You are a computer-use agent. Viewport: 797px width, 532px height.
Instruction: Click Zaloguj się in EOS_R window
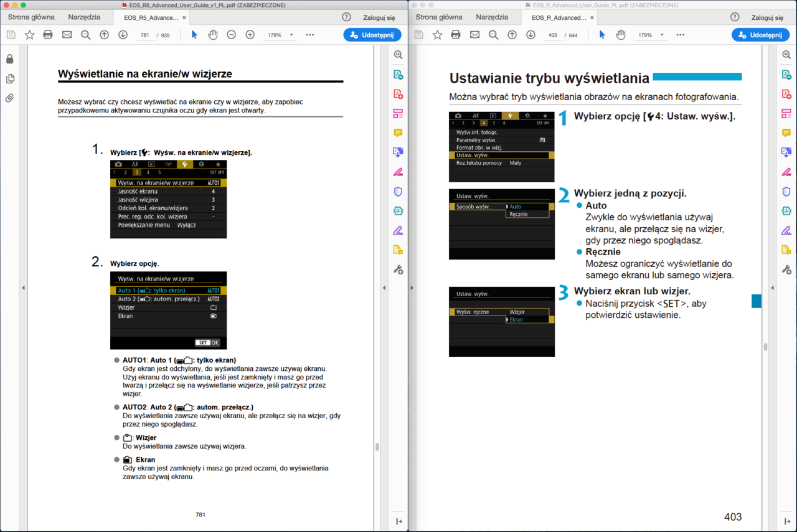pyautogui.click(x=767, y=17)
